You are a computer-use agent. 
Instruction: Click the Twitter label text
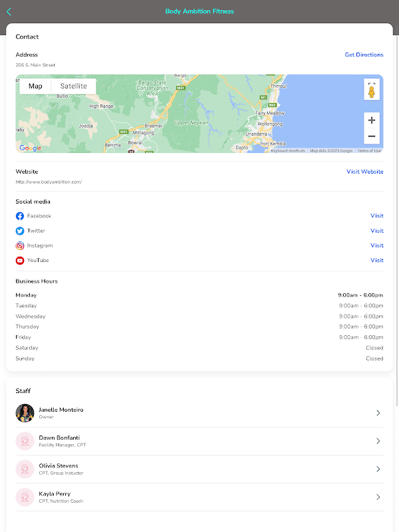click(x=36, y=231)
